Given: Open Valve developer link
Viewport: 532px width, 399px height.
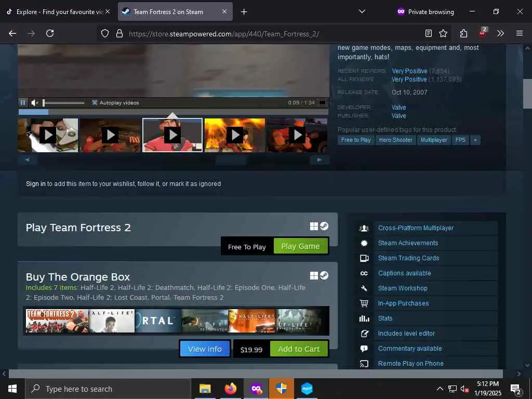Looking at the screenshot, I should tap(398, 107).
